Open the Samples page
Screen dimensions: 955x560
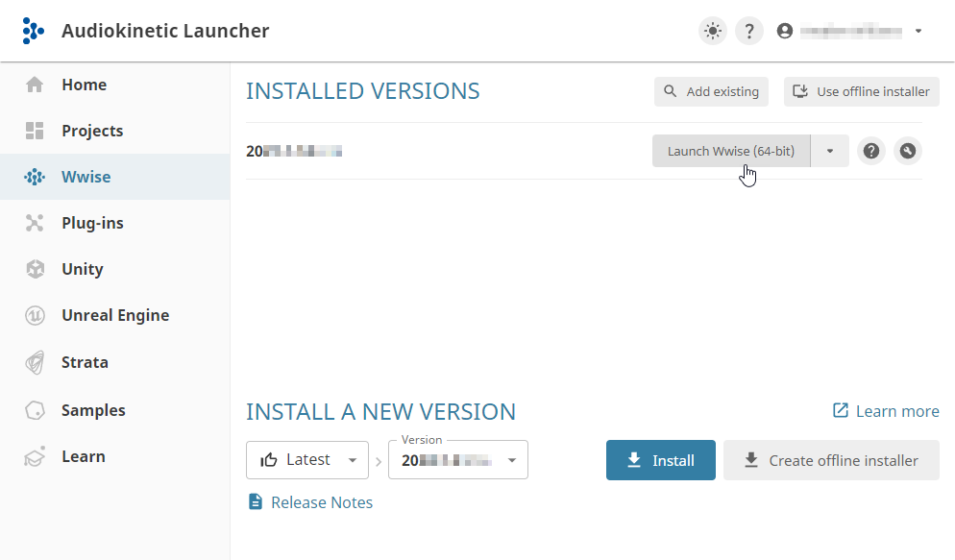(93, 410)
